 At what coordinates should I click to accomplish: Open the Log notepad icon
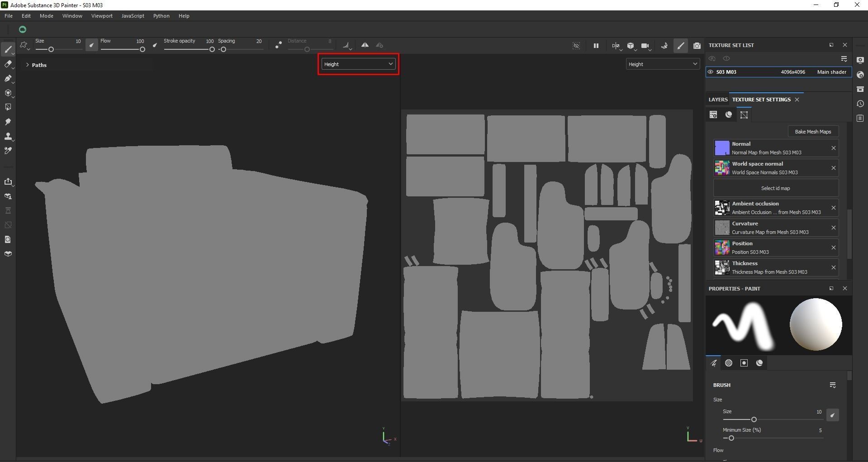coord(860,118)
